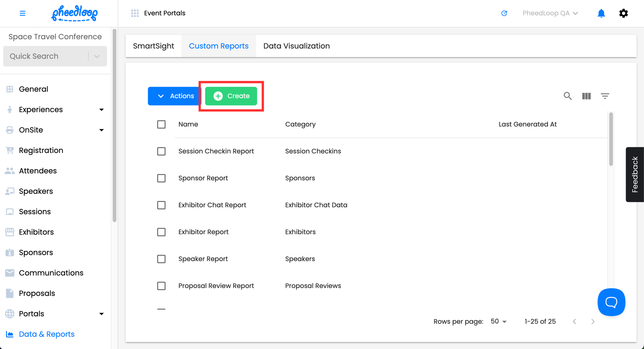Image resolution: width=644 pixels, height=349 pixels.
Task: Select the Custom Reports tab
Action: tap(218, 46)
